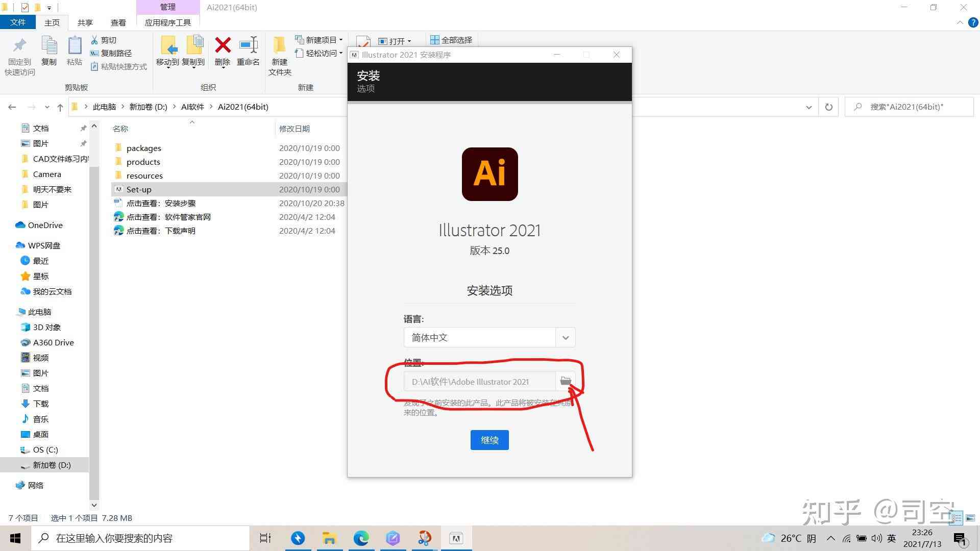Click the 文件 menu tab
Image resolution: width=980 pixels, height=551 pixels.
[19, 22]
